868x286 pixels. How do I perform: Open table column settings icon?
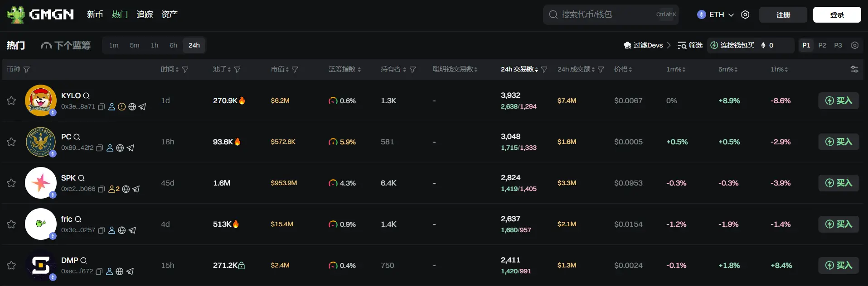pyautogui.click(x=854, y=69)
